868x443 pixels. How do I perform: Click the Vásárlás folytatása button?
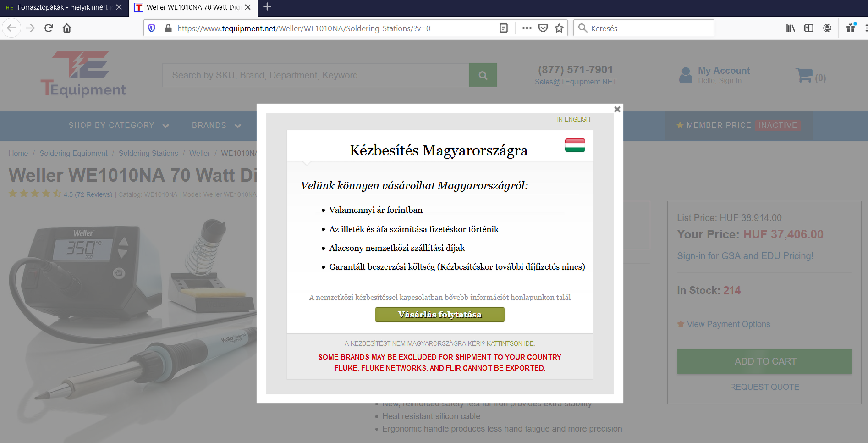(440, 315)
